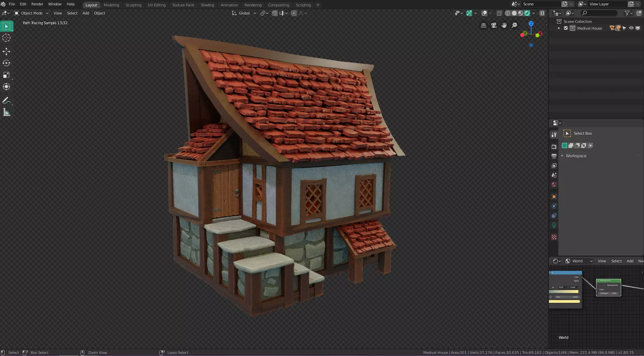Activate the Move tool

click(x=6, y=51)
